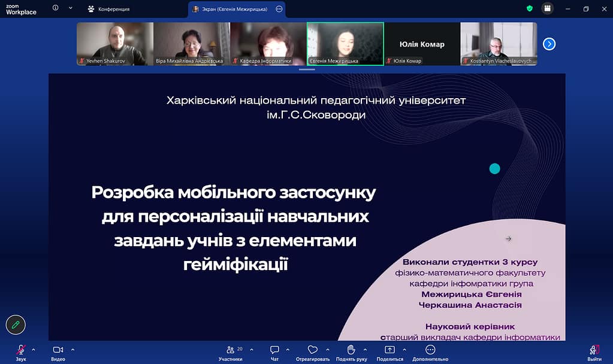
Task: Click the Отреагировать heart reaction icon
Action: (312, 350)
